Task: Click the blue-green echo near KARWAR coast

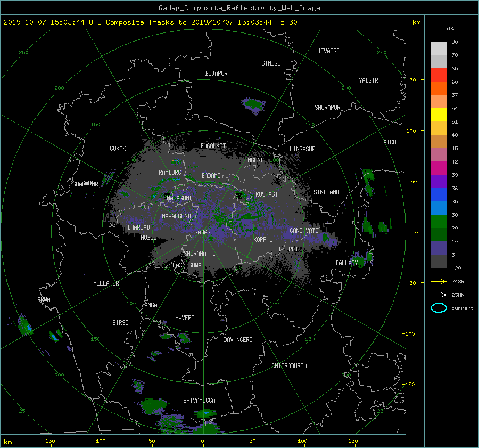Action: coord(25,325)
